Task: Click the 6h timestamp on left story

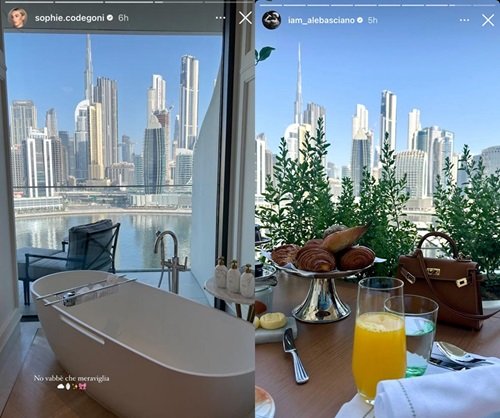Action: coord(123,18)
